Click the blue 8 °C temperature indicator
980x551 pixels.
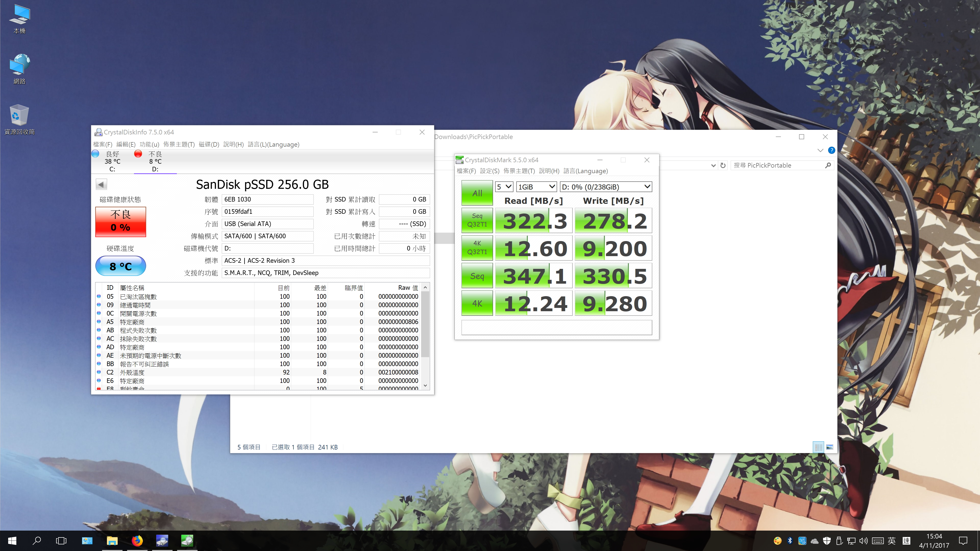(x=121, y=266)
